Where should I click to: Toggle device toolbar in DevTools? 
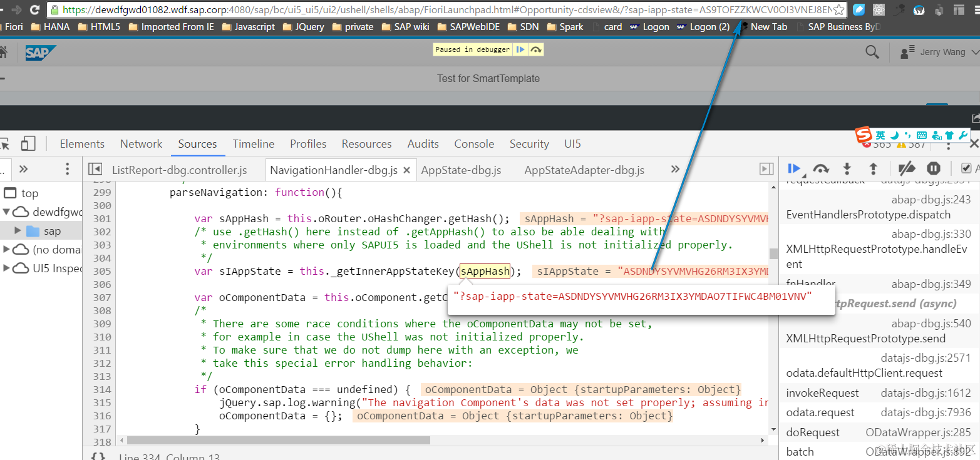[x=28, y=144]
